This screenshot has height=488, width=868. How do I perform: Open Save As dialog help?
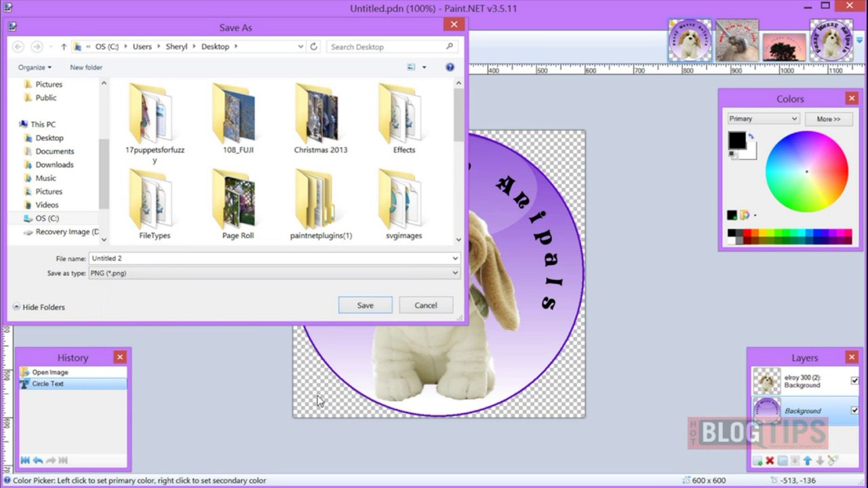click(450, 67)
